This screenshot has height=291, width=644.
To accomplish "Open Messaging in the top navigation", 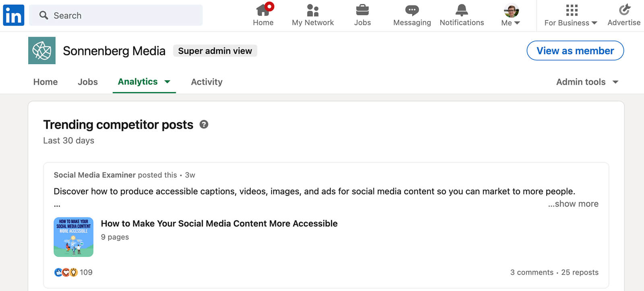I will click(x=412, y=15).
